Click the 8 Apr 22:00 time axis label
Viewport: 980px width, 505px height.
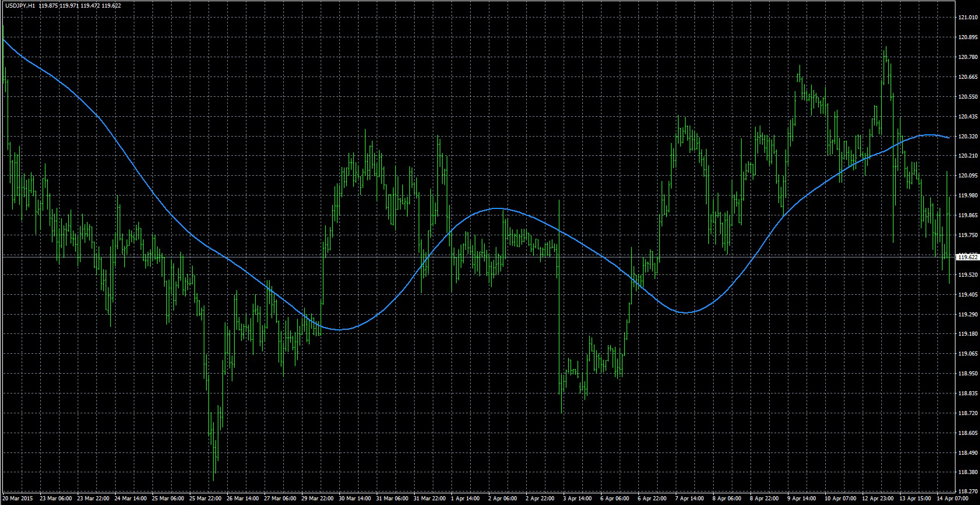(x=765, y=500)
